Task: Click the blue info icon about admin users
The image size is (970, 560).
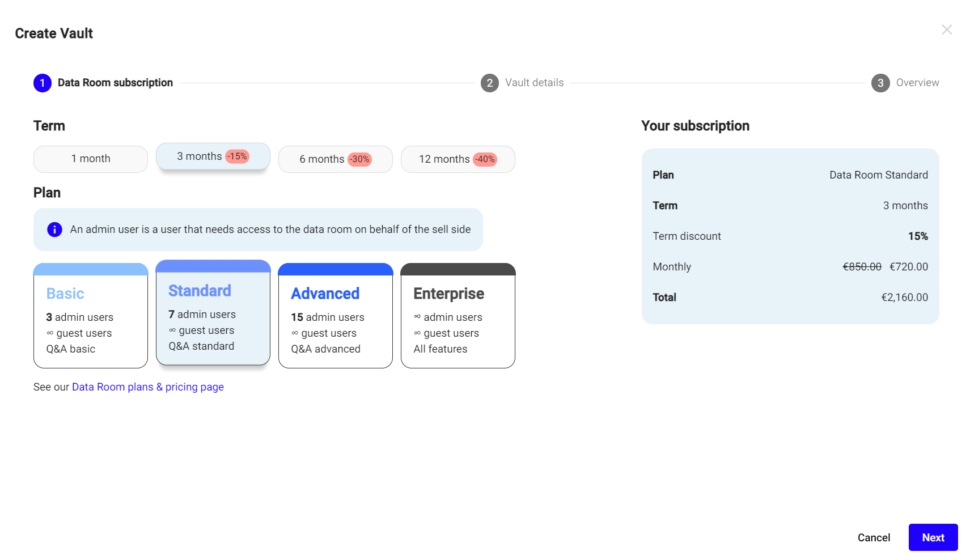Action: click(54, 230)
